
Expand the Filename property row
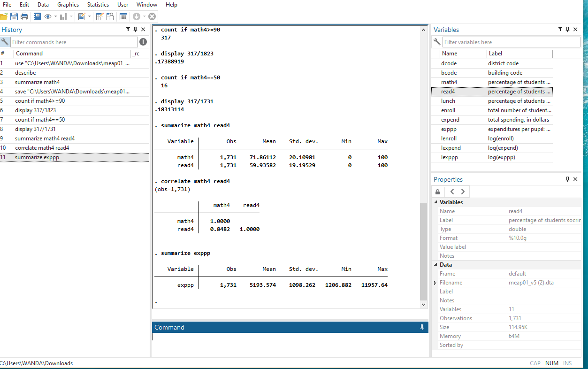[x=435, y=283]
